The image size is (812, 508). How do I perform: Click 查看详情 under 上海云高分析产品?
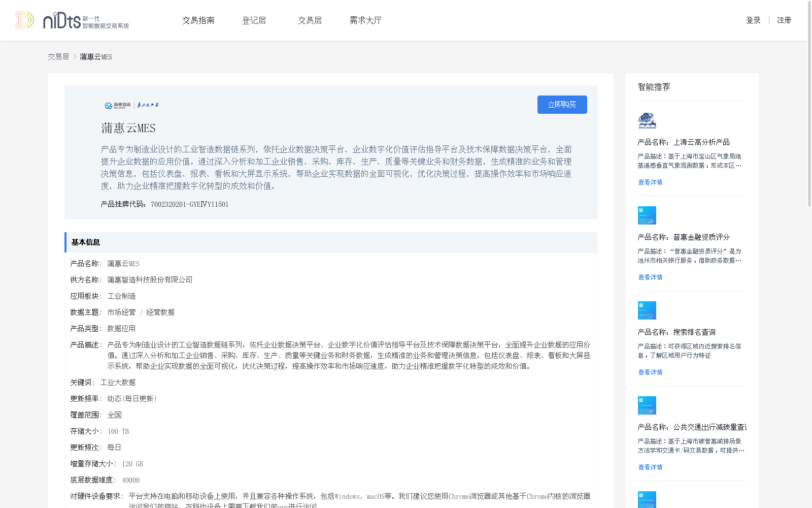coord(650,182)
